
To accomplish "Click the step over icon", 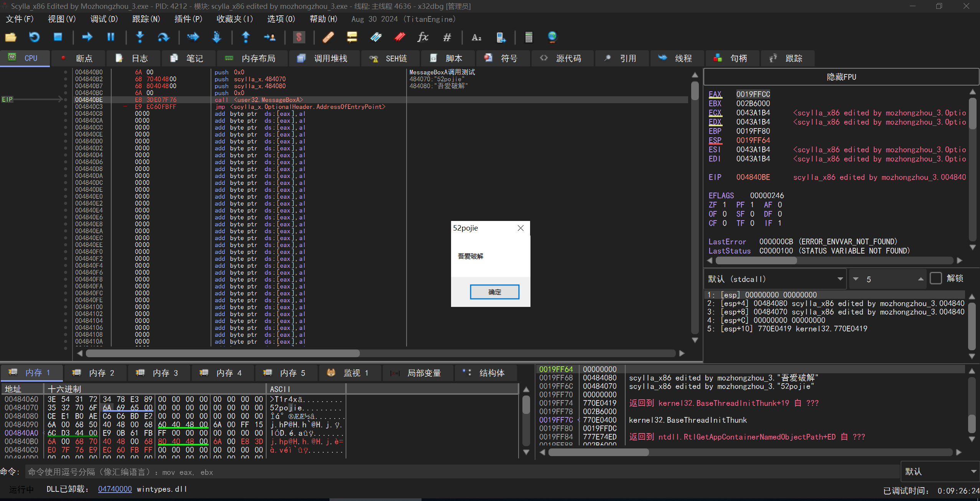I will [x=163, y=37].
